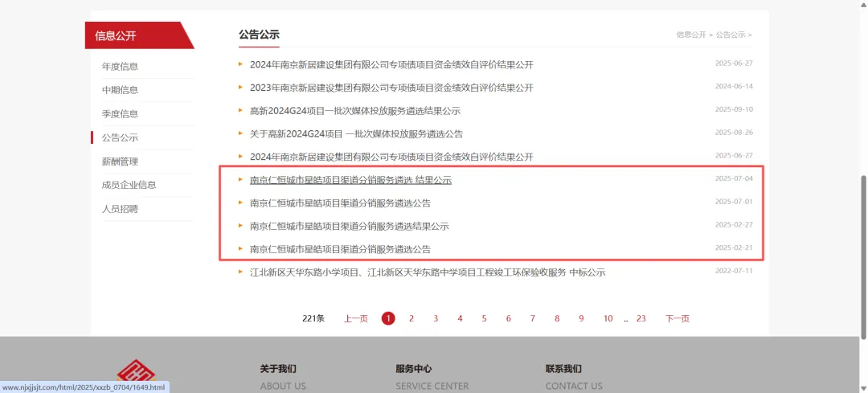Click 服务中心 footer heading
The width and height of the screenshot is (868, 393).
[414, 369]
